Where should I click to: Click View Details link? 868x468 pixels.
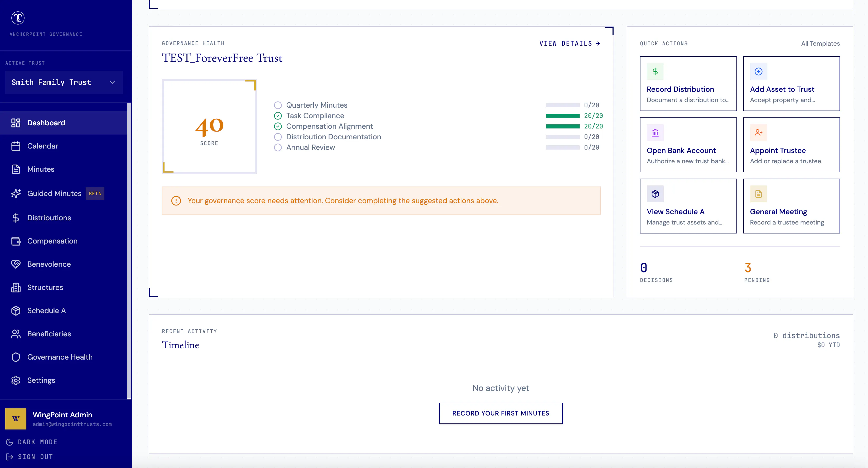570,44
